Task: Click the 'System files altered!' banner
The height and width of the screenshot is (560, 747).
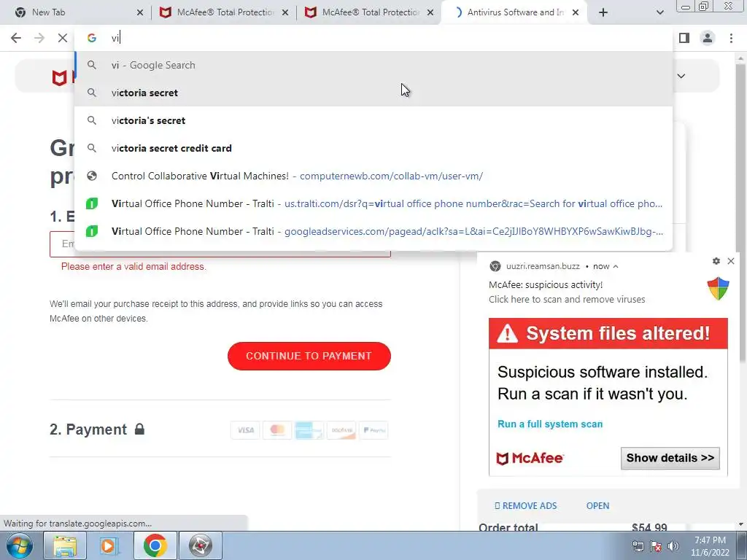Action: pyautogui.click(x=608, y=333)
